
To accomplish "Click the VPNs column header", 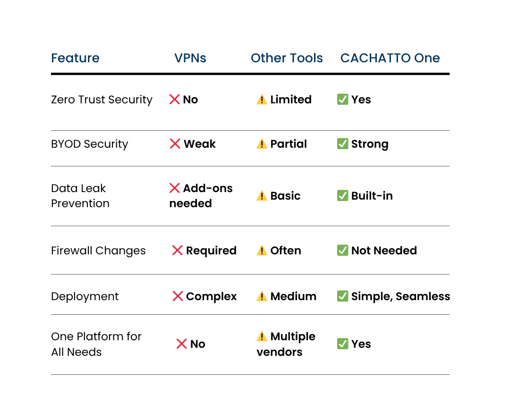I will tap(190, 58).
